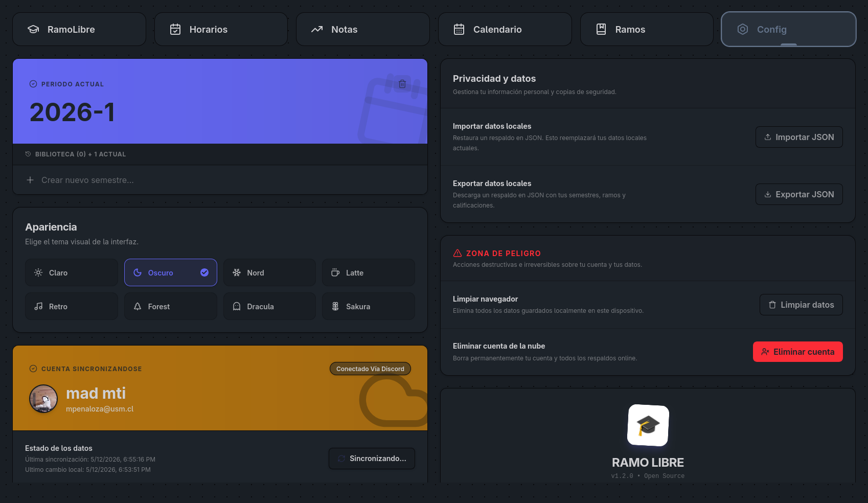Click the flower icon on Sakura

pyautogui.click(x=335, y=306)
